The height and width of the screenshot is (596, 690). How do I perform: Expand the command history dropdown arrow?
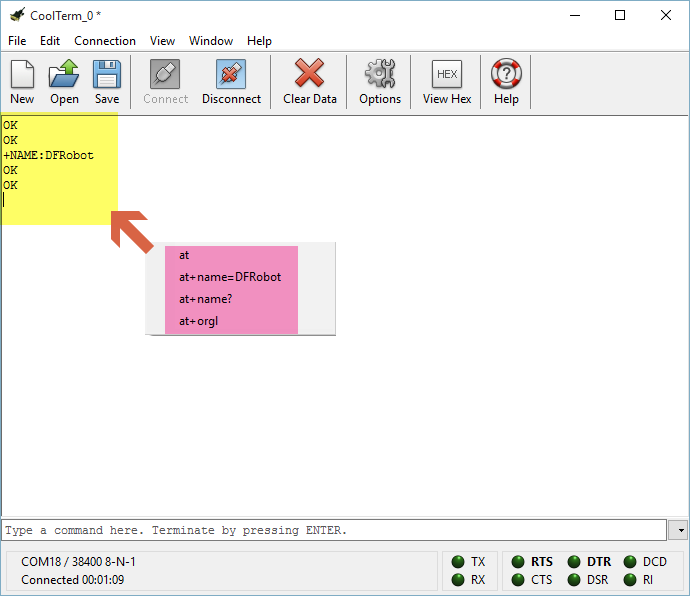(x=679, y=530)
